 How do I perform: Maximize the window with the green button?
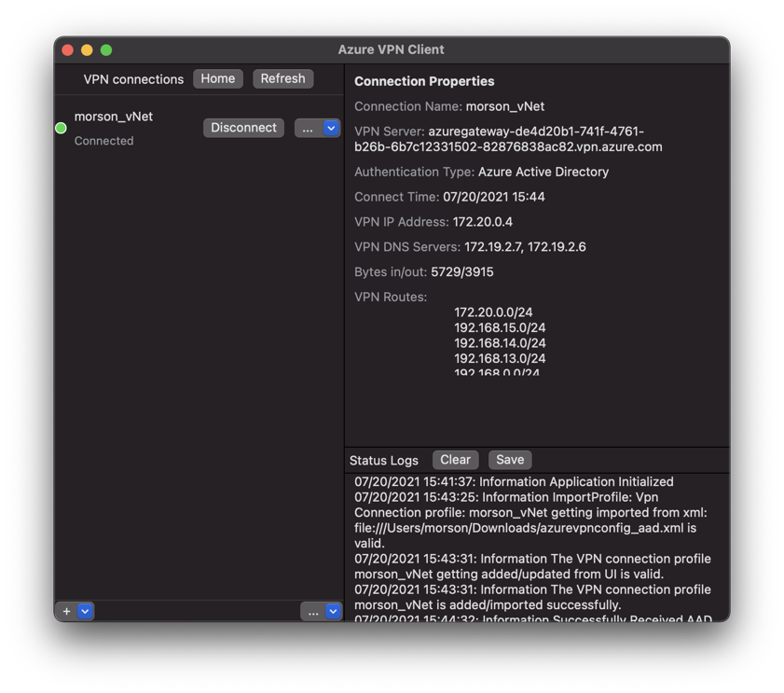coord(106,49)
